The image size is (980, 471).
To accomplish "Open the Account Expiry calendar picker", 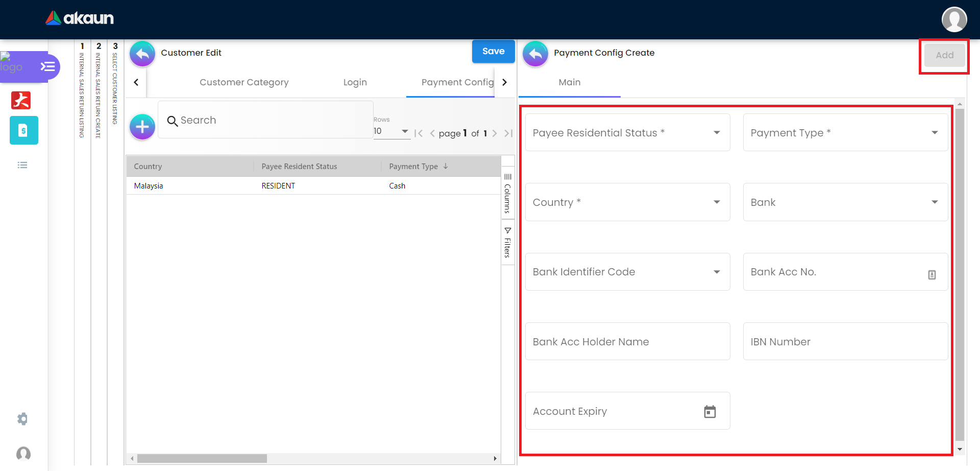I will coord(709,411).
